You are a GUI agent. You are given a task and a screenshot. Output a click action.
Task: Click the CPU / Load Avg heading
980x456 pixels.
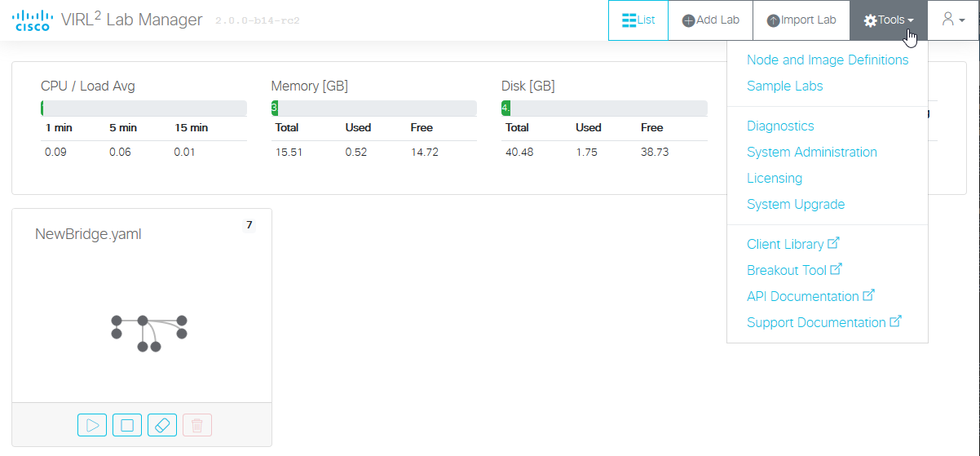pos(88,86)
